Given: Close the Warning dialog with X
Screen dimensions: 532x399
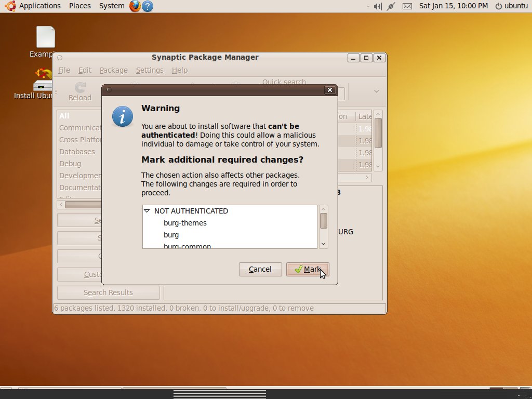Looking at the screenshot, I should [329, 90].
